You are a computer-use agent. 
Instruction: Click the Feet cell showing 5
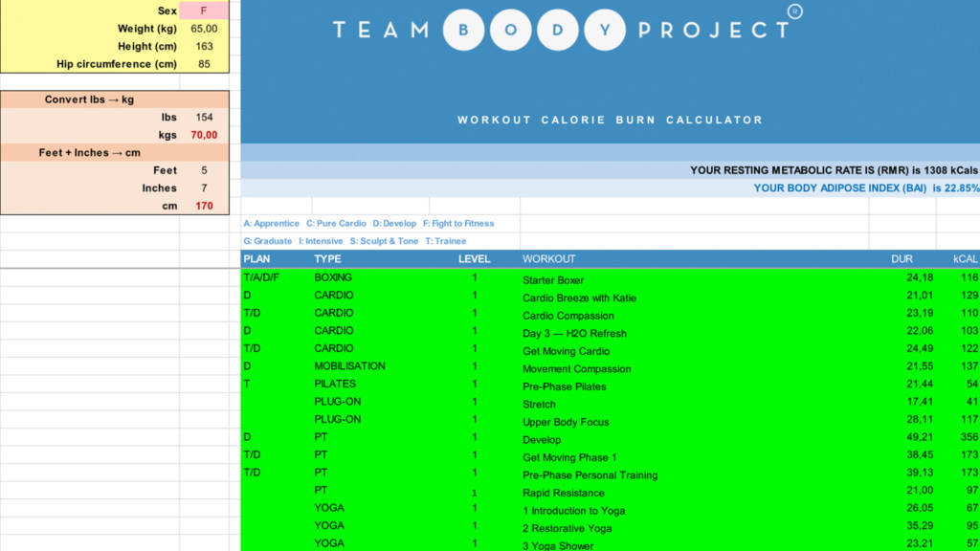(x=206, y=169)
